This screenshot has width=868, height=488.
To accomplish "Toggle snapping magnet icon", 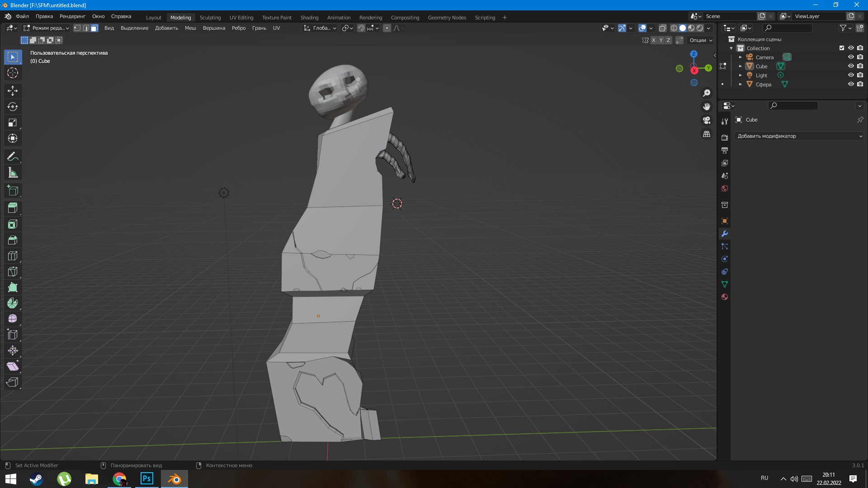I will [x=361, y=28].
